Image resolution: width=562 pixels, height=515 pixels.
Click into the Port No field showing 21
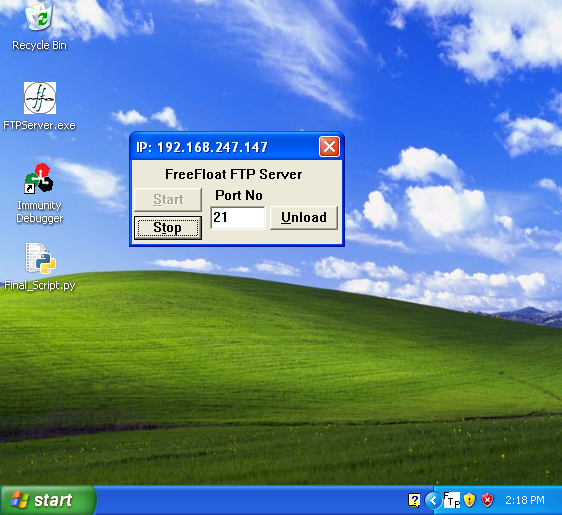tap(238, 217)
